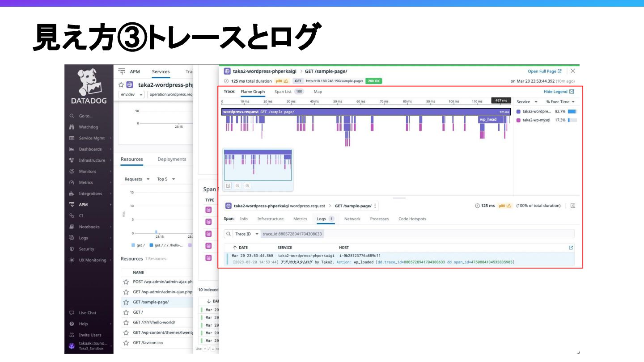The width and height of the screenshot is (644, 362).
Task: Collapse the span details panel icon
Action: pos(573,206)
